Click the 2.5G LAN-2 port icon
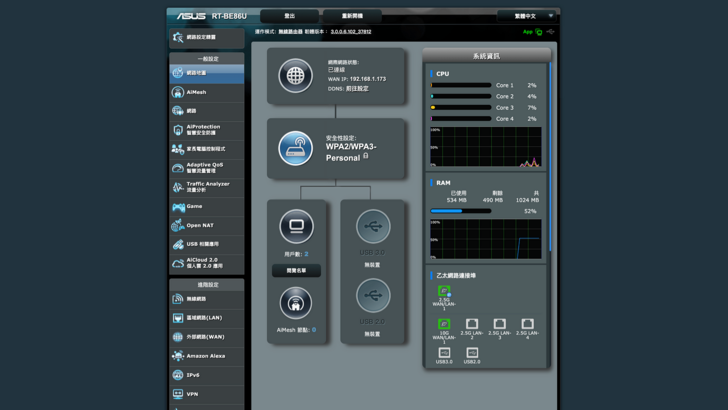The width and height of the screenshot is (728, 410). (471, 325)
